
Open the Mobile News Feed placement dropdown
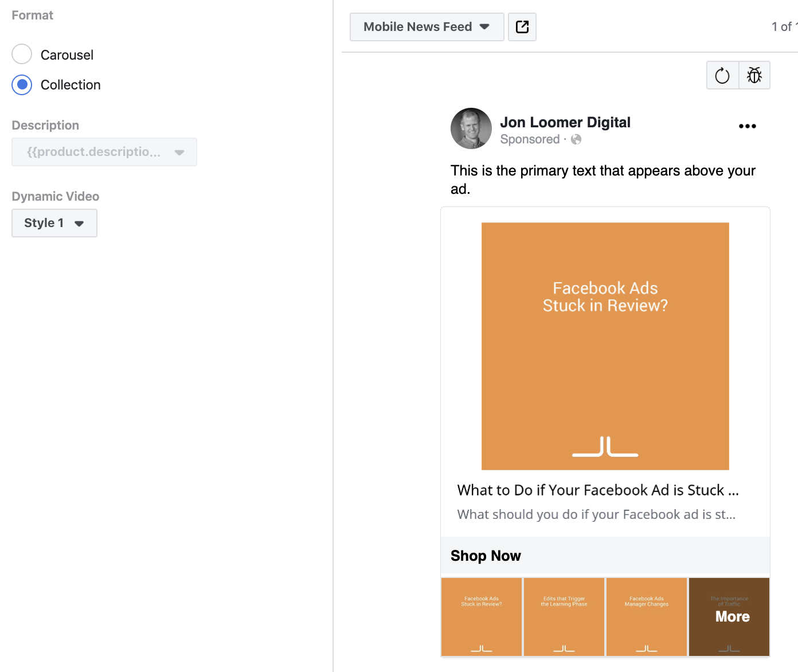point(427,27)
